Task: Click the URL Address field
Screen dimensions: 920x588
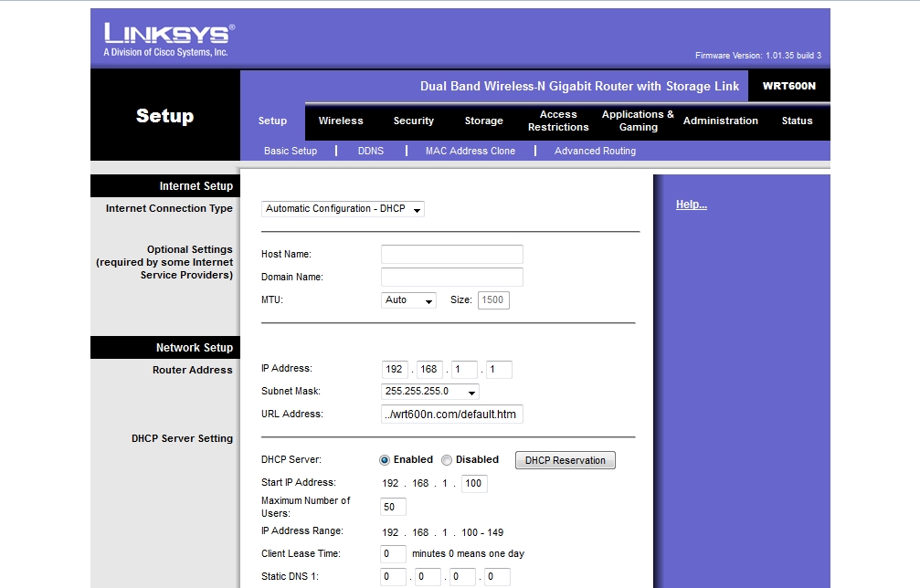Action: tap(452, 414)
